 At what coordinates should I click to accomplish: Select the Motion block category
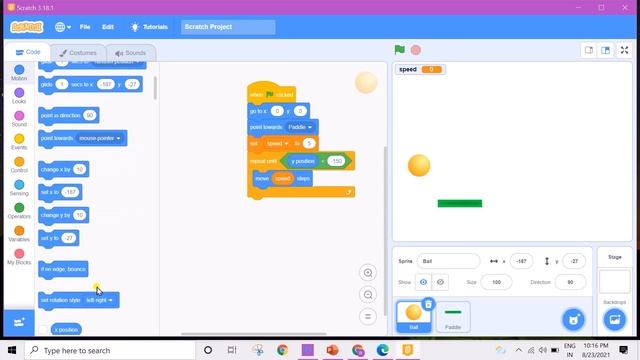(x=19, y=73)
